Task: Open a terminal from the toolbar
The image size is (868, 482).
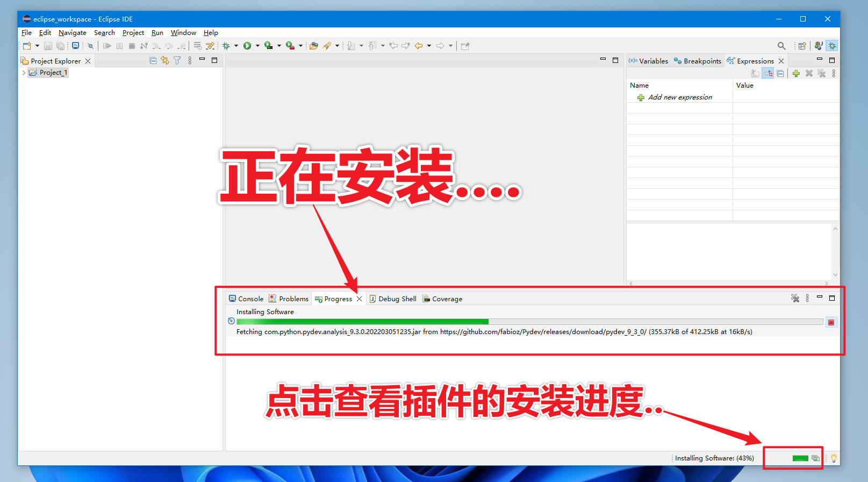Action: [75, 46]
